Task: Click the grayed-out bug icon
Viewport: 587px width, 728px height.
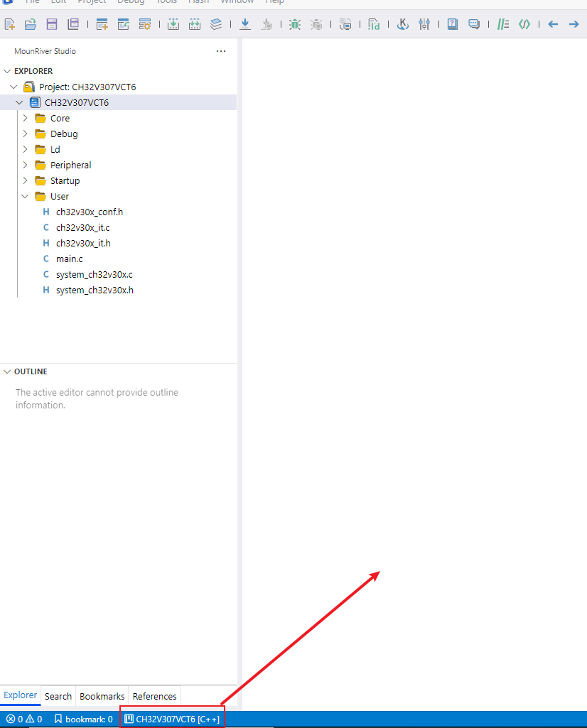Action: [316, 24]
